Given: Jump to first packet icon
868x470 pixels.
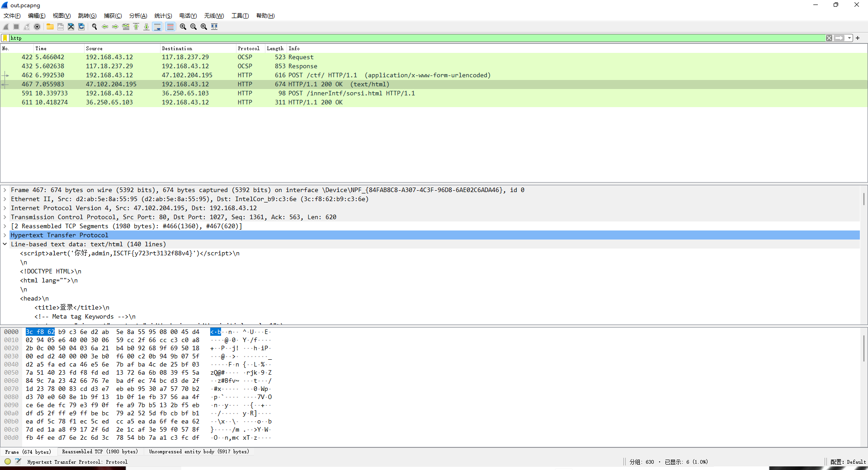Looking at the screenshot, I should pos(136,27).
